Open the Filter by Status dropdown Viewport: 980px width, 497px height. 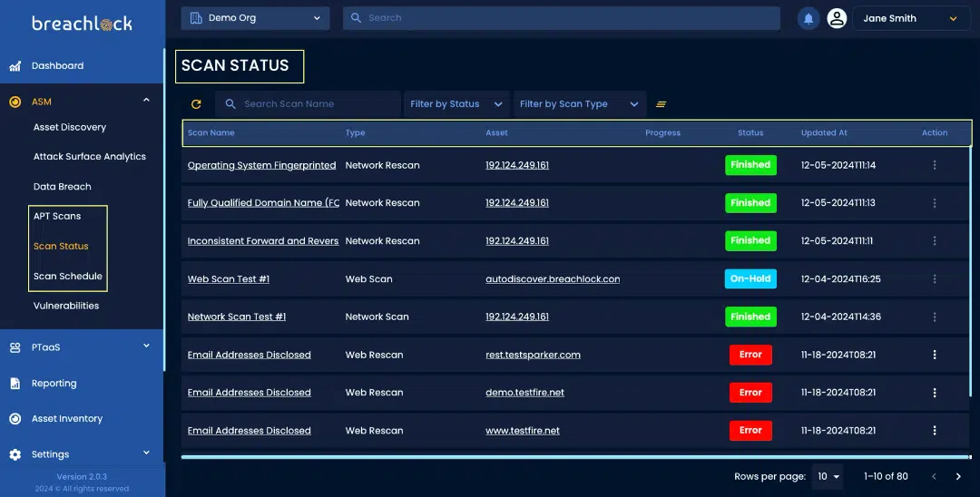[456, 104]
